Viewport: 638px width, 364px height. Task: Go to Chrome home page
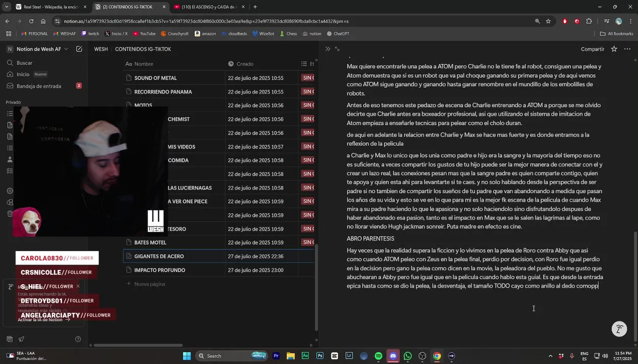43,21
